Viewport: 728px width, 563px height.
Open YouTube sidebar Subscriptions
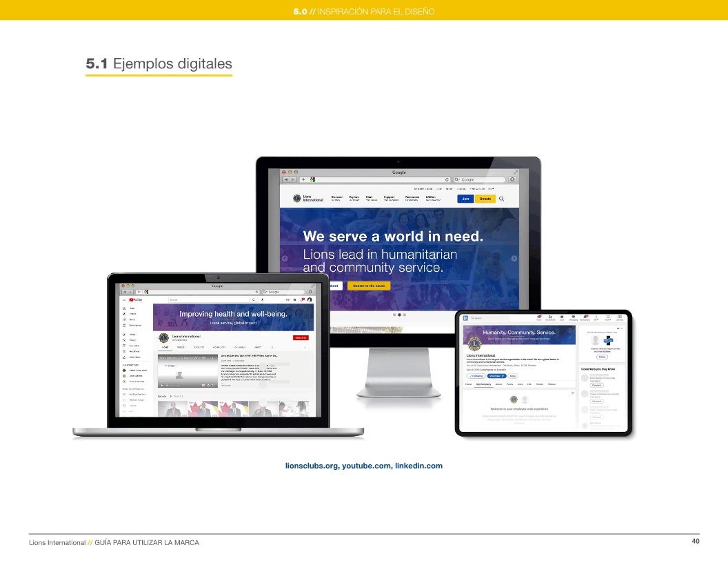(132, 325)
